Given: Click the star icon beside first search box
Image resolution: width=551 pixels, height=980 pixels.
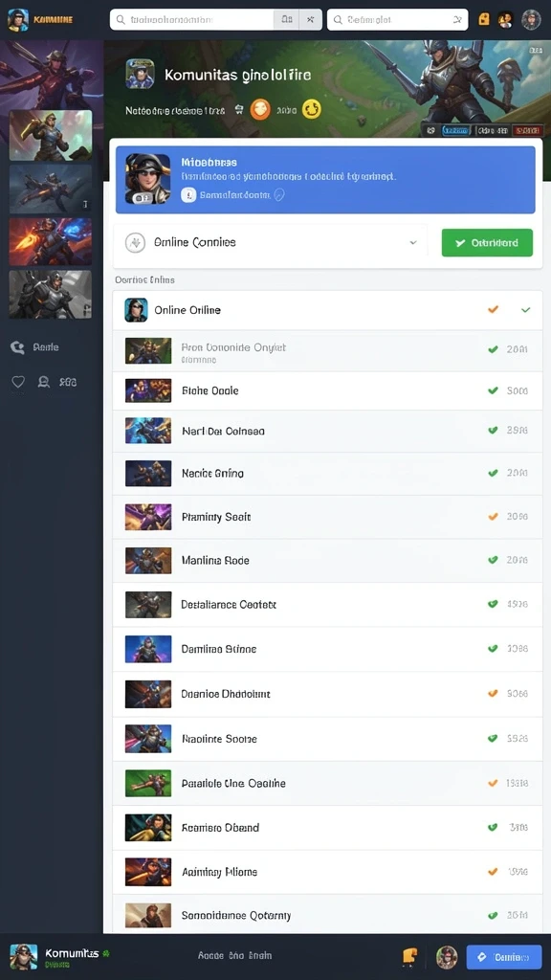Looking at the screenshot, I should [x=311, y=19].
